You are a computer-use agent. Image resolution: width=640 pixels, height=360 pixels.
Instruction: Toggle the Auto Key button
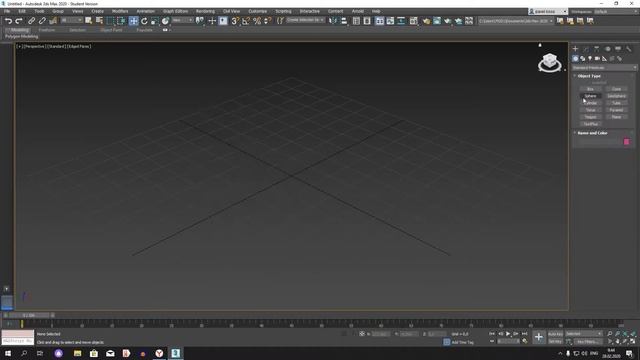(555, 334)
